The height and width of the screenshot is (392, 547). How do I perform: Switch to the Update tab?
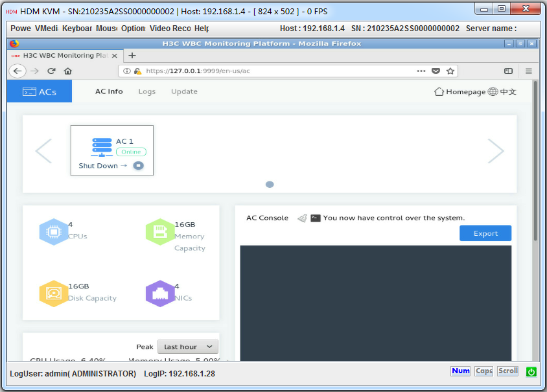click(x=184, y=91)
